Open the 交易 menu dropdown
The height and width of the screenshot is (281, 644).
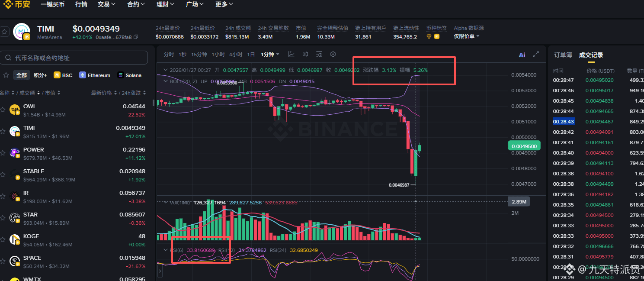coord(106,4)
